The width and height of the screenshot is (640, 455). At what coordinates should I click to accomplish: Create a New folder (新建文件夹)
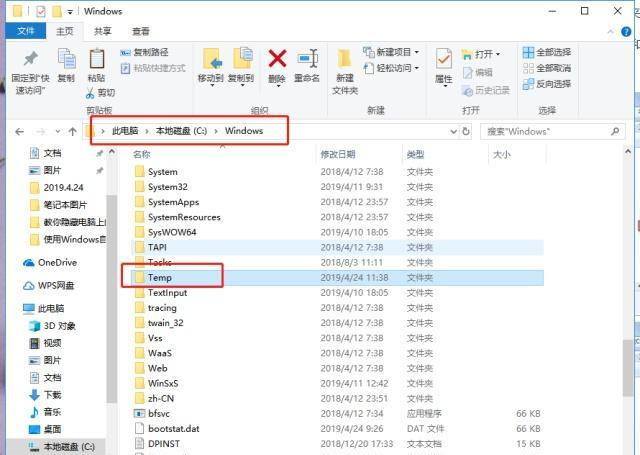pos(345,71)
